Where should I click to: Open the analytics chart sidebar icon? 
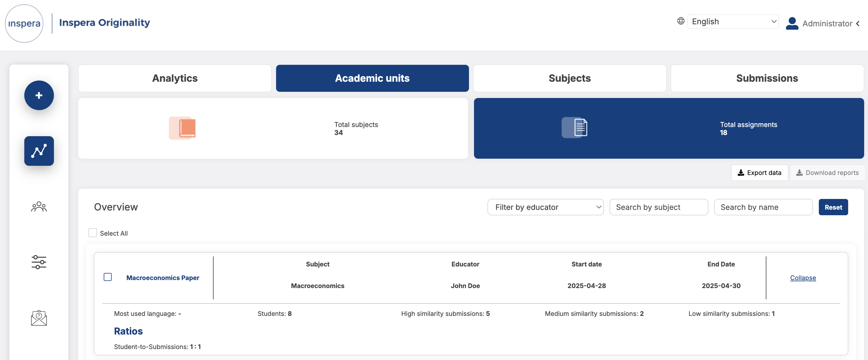pyautogui.click(x=39, y=151)
